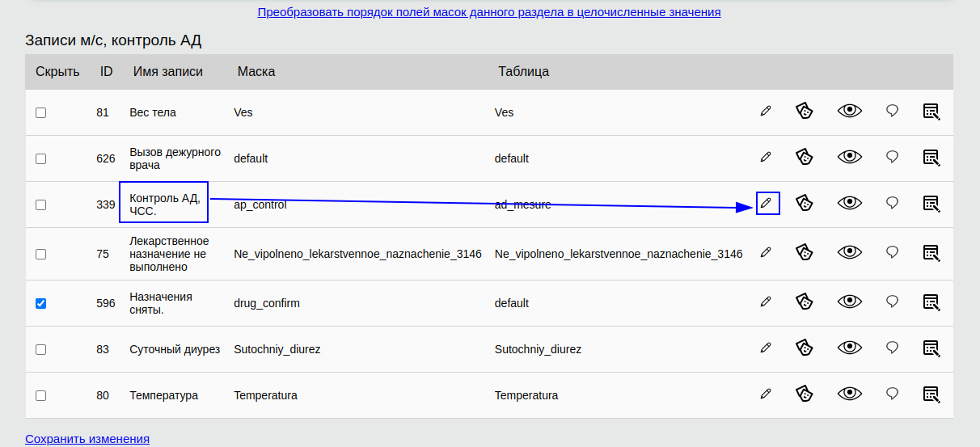Toggle the eye icon for Суточный диурез
Screen dimensions: 980x447
(850, 348)
